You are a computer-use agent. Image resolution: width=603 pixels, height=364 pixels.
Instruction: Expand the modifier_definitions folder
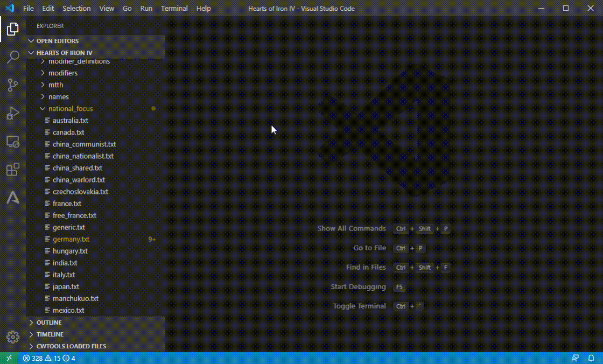[x=95, y=62]
